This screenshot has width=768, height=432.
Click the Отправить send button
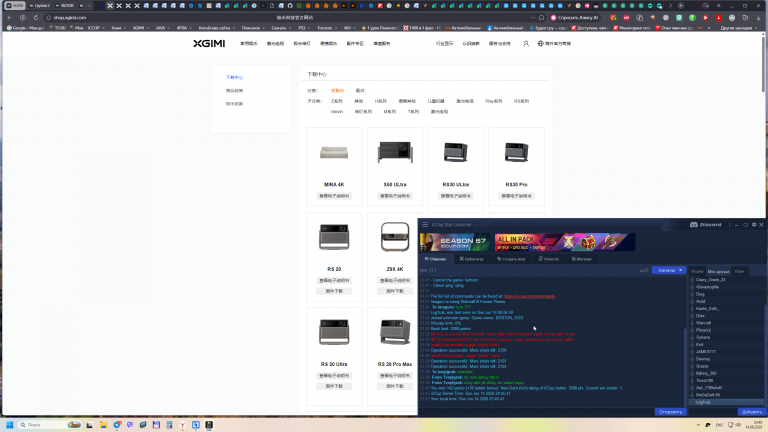coord(671,412)
